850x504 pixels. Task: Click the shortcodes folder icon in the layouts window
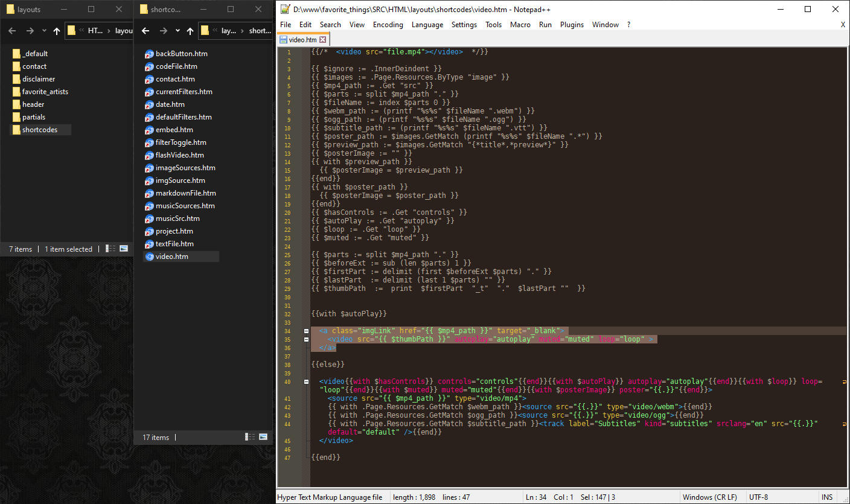[16, 130]
